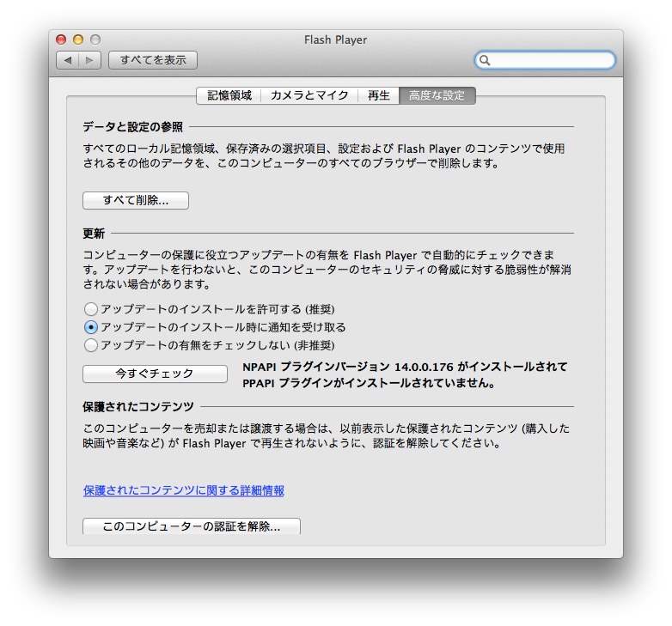672x626 pixels.
Task: Select the 再生 tab
Action: (378, 95)
